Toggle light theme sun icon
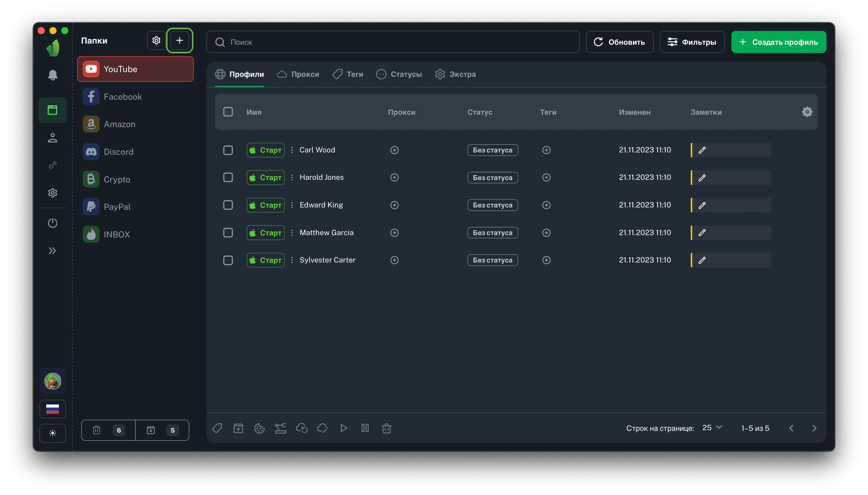868x495 pixels. pyautogui.click(x=52, y=433)
